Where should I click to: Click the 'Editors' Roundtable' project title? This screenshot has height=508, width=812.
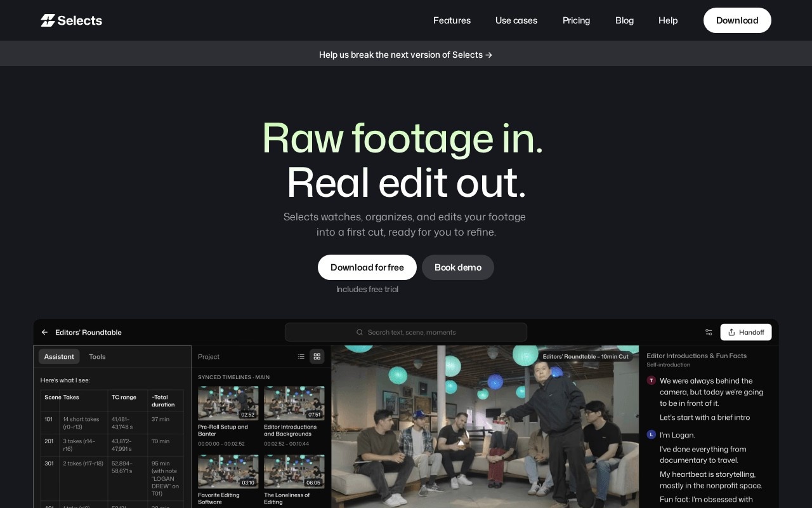coord(88,332)
